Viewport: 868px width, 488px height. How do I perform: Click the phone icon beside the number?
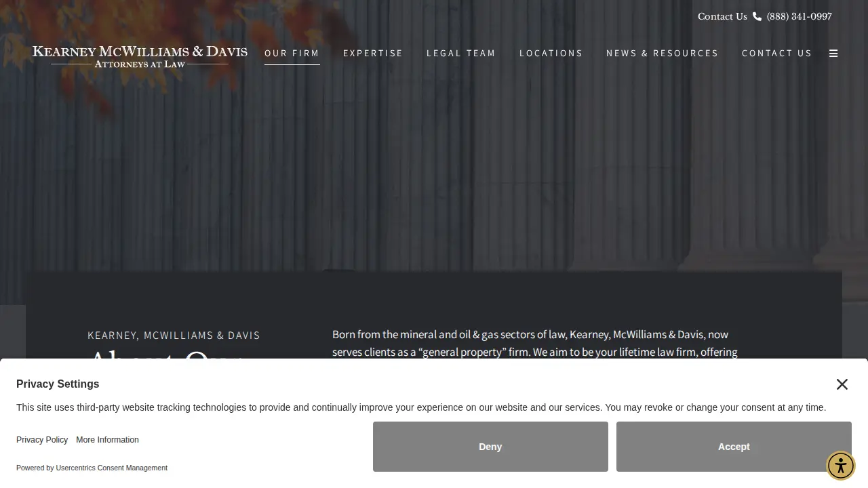point(757,16)
